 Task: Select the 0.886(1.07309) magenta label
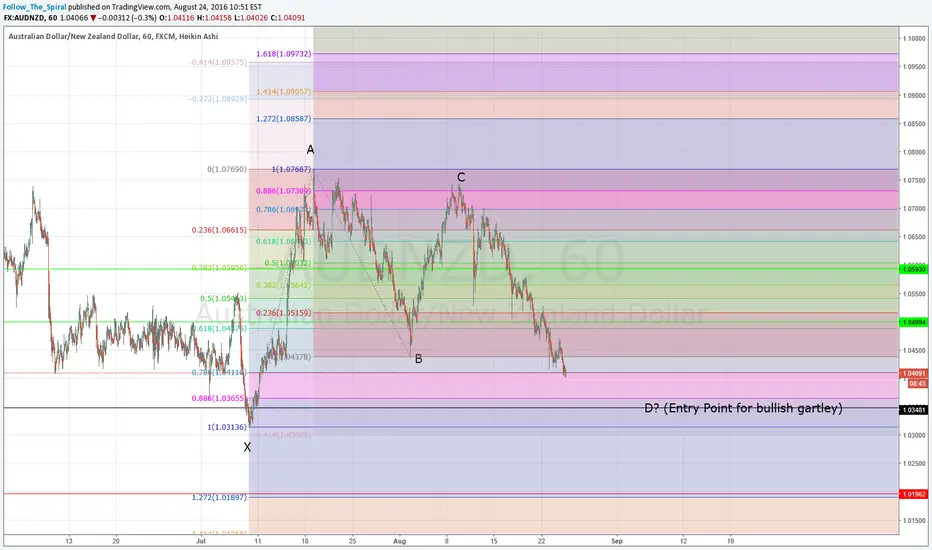click(x=284, y=191)
